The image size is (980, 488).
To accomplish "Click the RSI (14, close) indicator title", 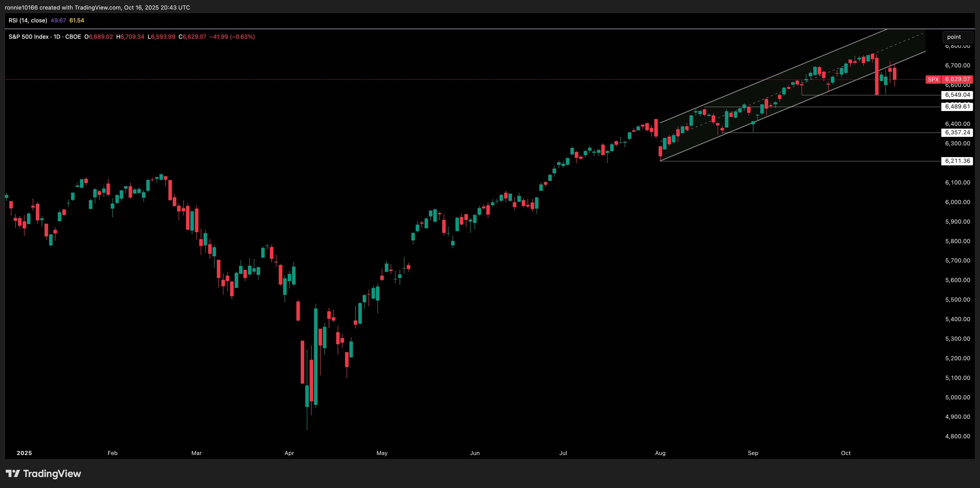I will (28, 21).
